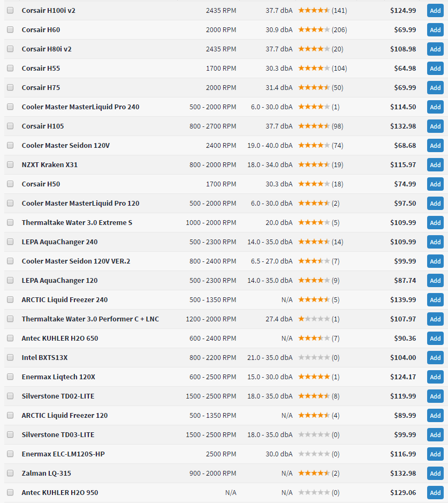Add the Antec KUHLER H2O 950
The width and height of the screenshot is (448, 503).
435,492
